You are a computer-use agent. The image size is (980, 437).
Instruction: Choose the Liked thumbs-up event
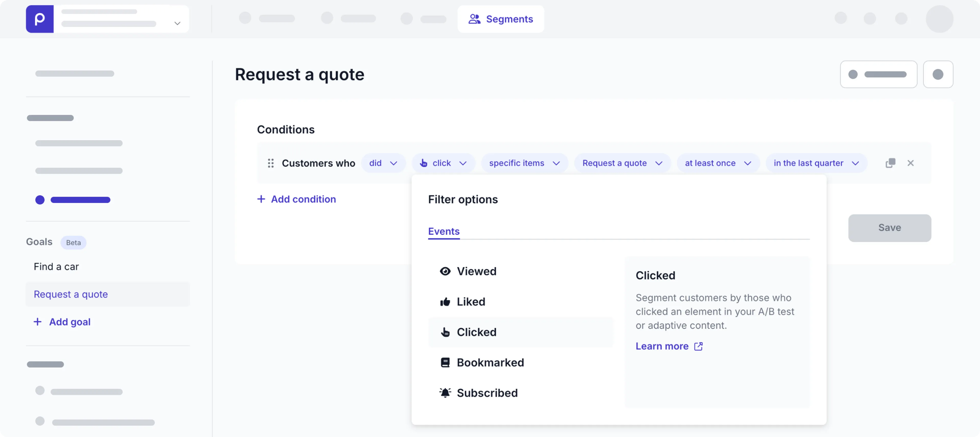[x=470, y=302]
